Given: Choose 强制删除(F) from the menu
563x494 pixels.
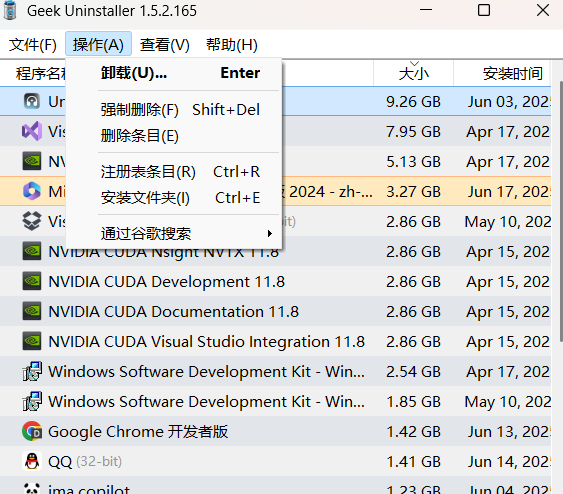Looking at the screenshot, I should 174,109.
